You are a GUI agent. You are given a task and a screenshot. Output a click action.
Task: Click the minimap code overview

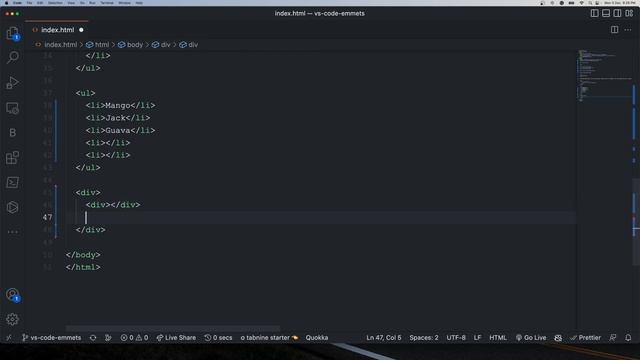(604, 76)
